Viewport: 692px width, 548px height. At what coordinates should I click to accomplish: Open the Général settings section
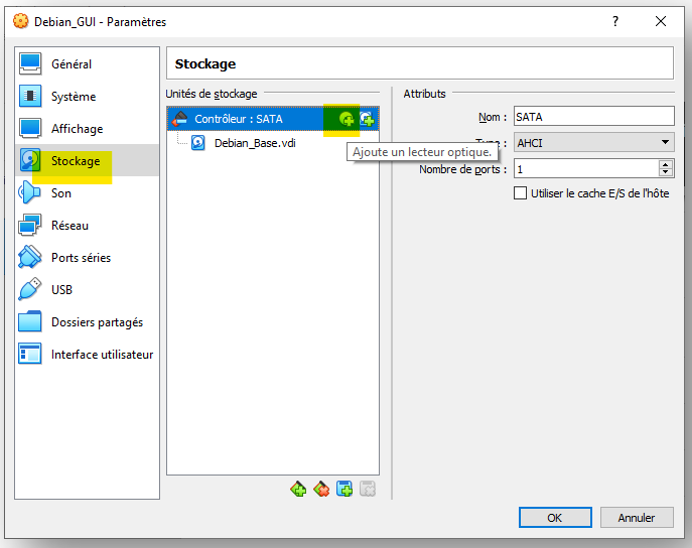click(87, 64)
